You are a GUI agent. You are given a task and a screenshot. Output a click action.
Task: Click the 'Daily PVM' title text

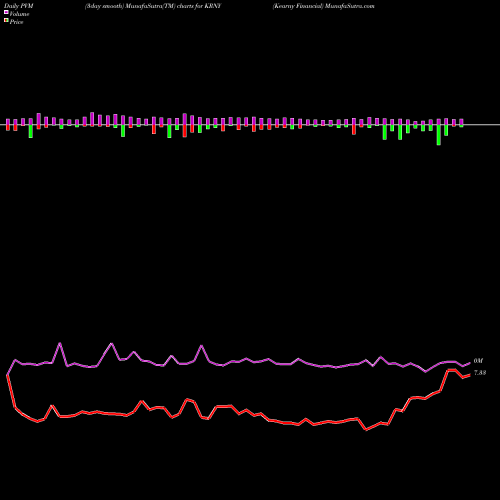(x=19, y=6)
